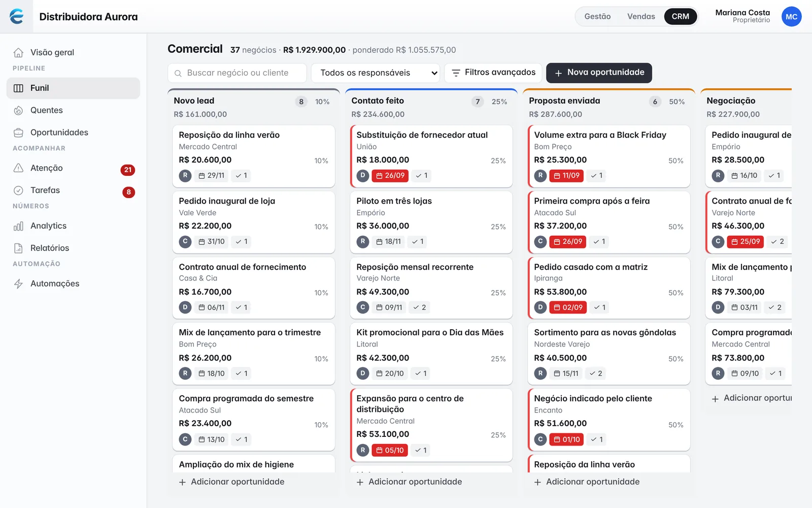Click 09/11 date chip on Reposição mensal recorrente
This screenshot has height=508, width=812.
point(389,308)
